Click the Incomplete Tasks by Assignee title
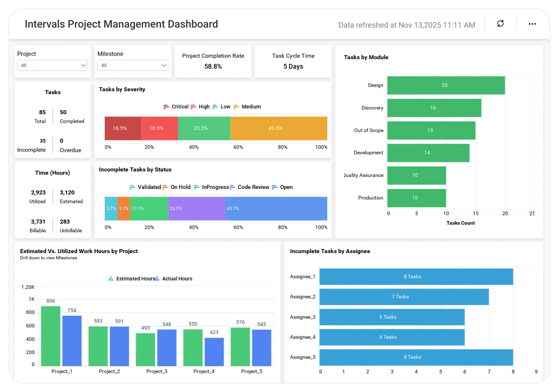This screenshot has height=392, width=559. [330, 251]
